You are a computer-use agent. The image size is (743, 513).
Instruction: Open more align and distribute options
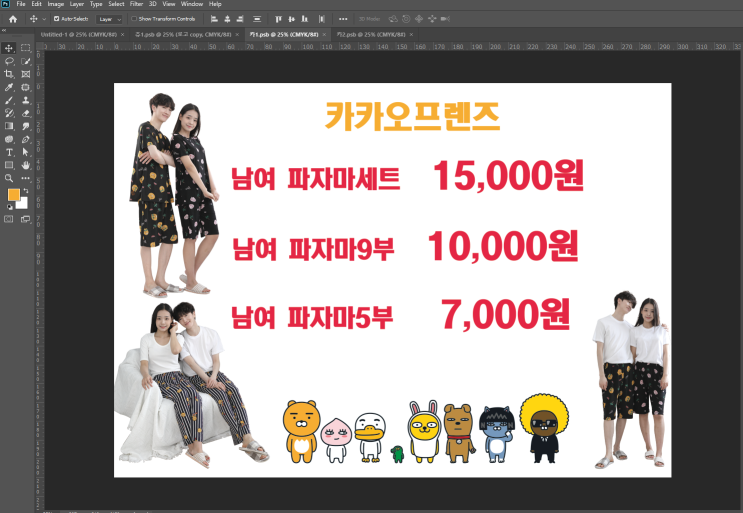point(343,19)
